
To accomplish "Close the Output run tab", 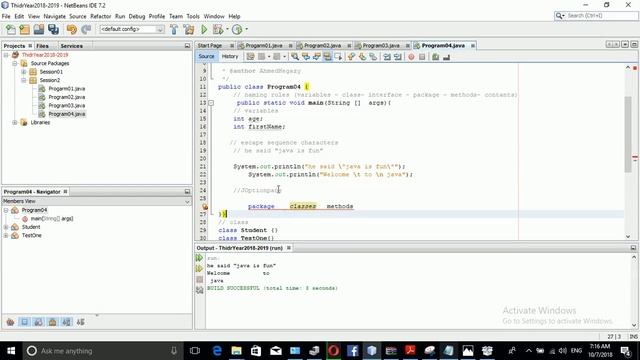I will pos(289,248).
